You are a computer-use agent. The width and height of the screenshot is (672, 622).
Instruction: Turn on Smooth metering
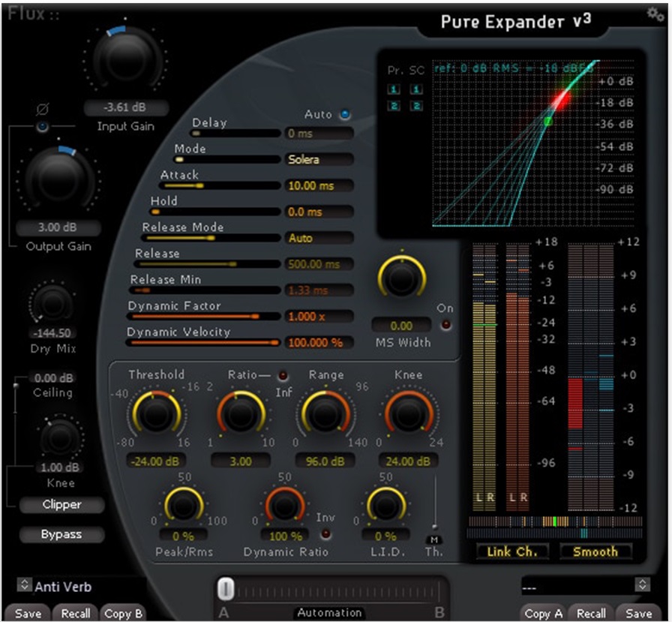click(x=595, y=552)
